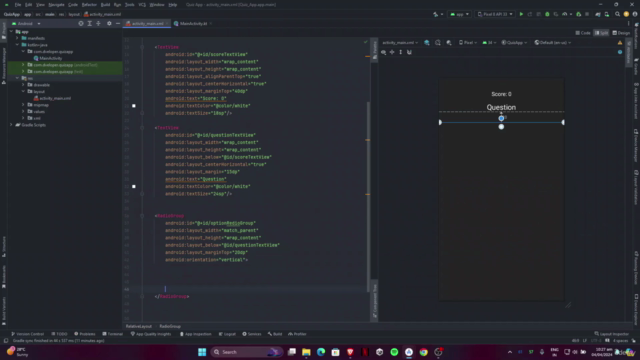The height and width of the screenshot is (360, 640).
Task: Open Default (en-us) locale dropdown
Action: pos(553,42)
